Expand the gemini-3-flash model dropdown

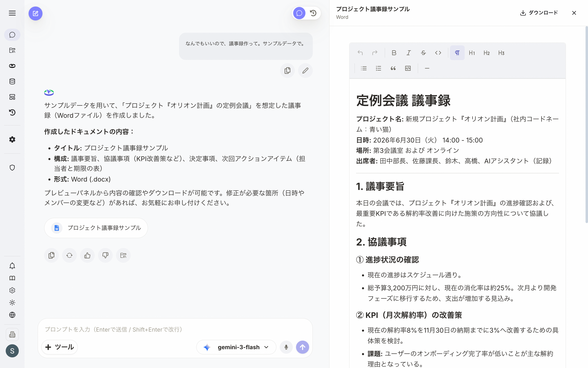coord(236,347)
